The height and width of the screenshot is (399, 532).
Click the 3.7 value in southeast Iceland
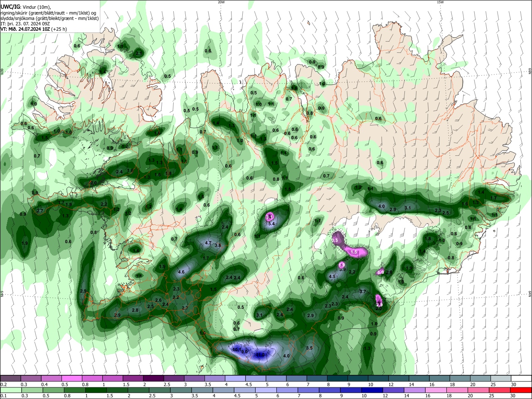tap(362, 291)
